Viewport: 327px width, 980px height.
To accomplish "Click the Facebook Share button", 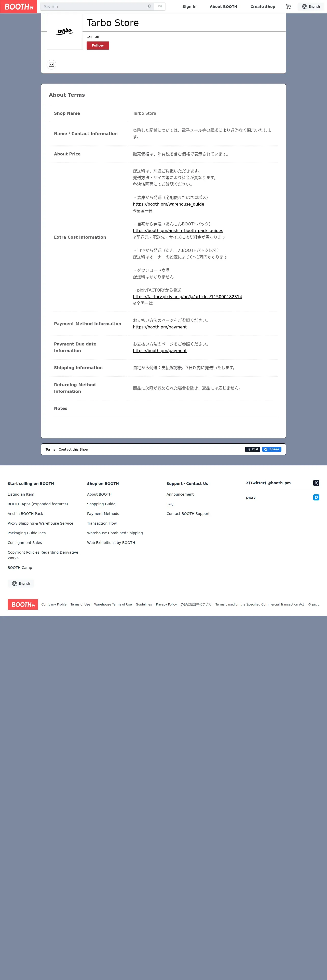I will coord(272,449).
